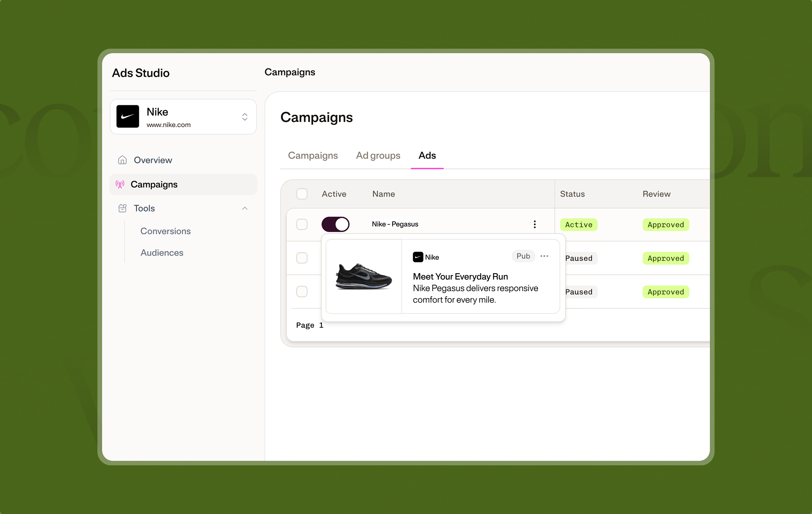Open Campaigns in the sidebar

pos(183,184)
